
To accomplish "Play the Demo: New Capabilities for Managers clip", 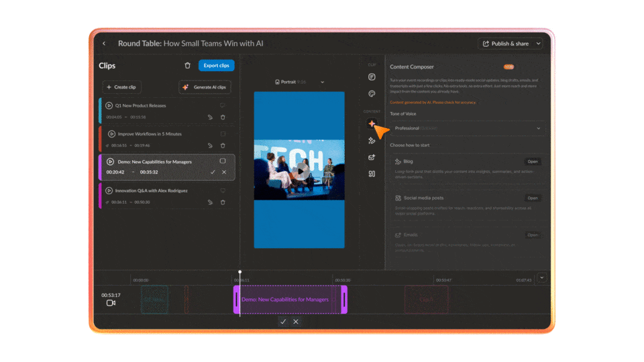I will click(x=110, y=162).
